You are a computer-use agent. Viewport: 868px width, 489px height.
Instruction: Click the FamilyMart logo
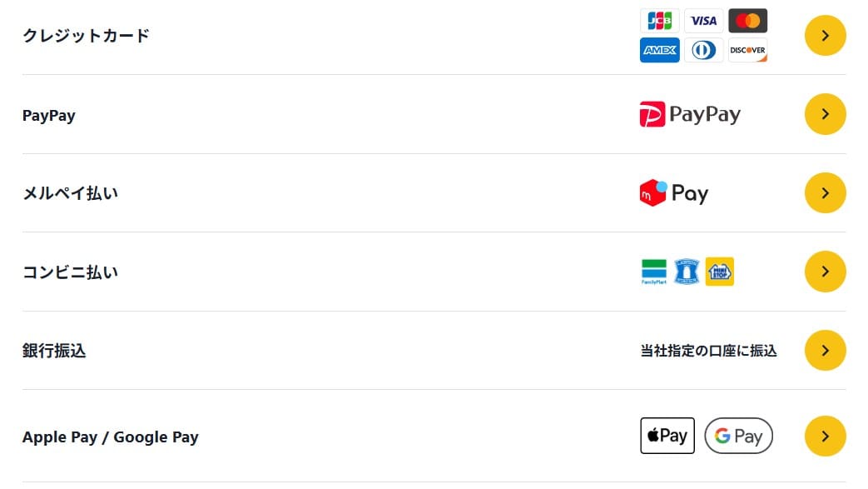click(654, 272)
